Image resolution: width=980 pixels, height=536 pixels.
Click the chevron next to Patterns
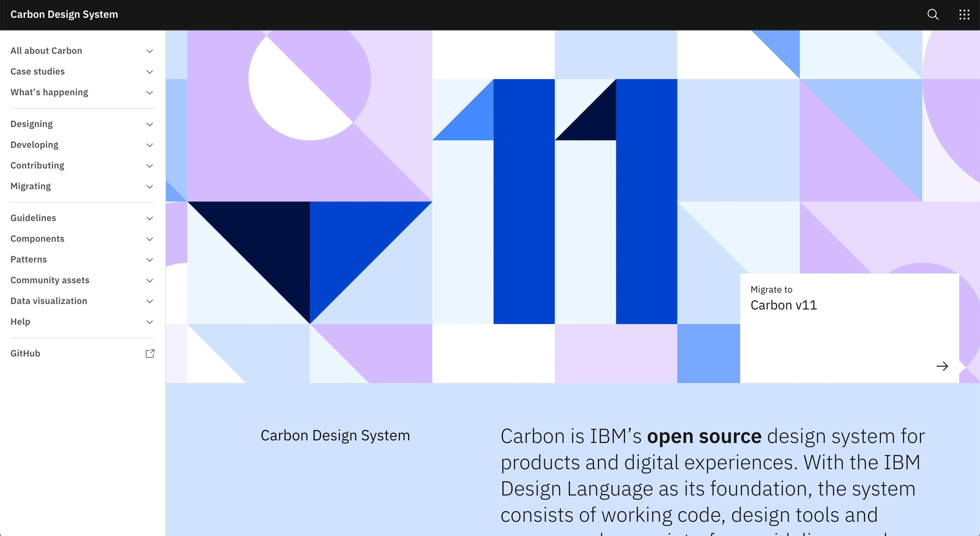click(x=150, y=260)
